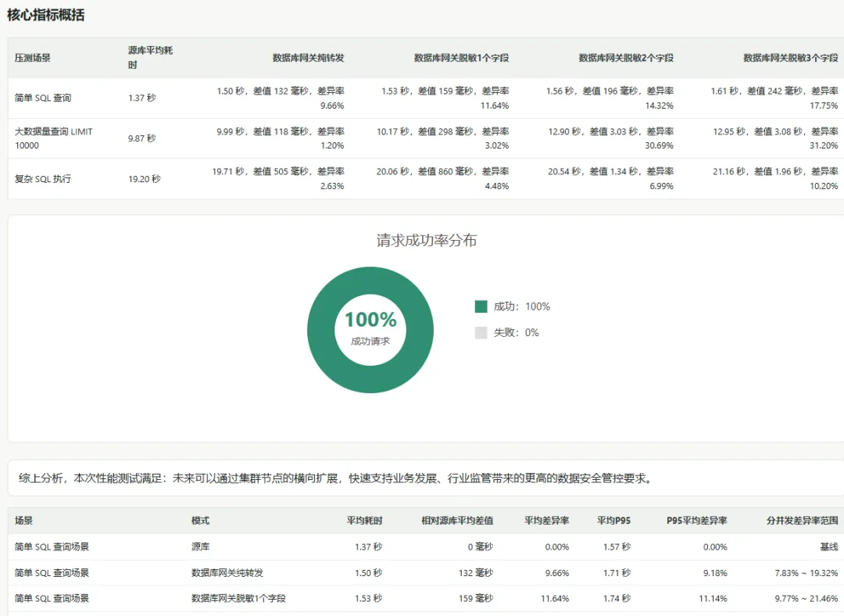The height and width of the screenshot is (616, 844).
Task: Click the 平均耗时 column header
Action: tap(364, 520)
